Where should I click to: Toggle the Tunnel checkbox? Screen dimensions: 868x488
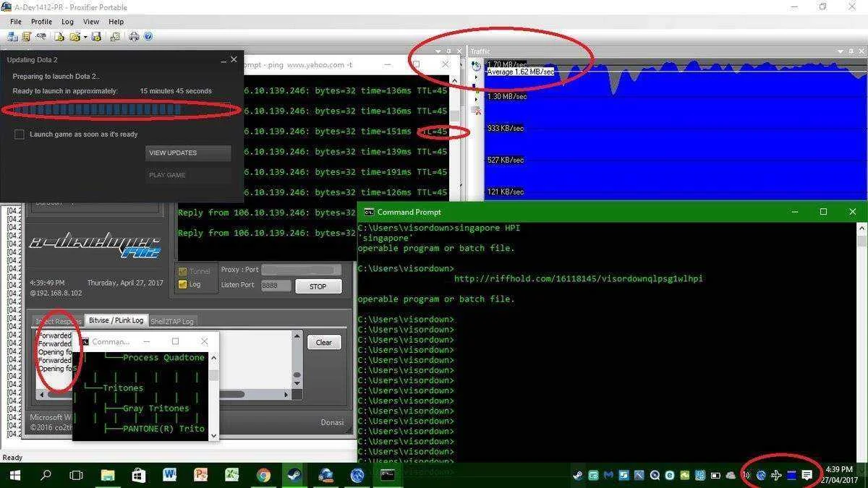[182, 271]
